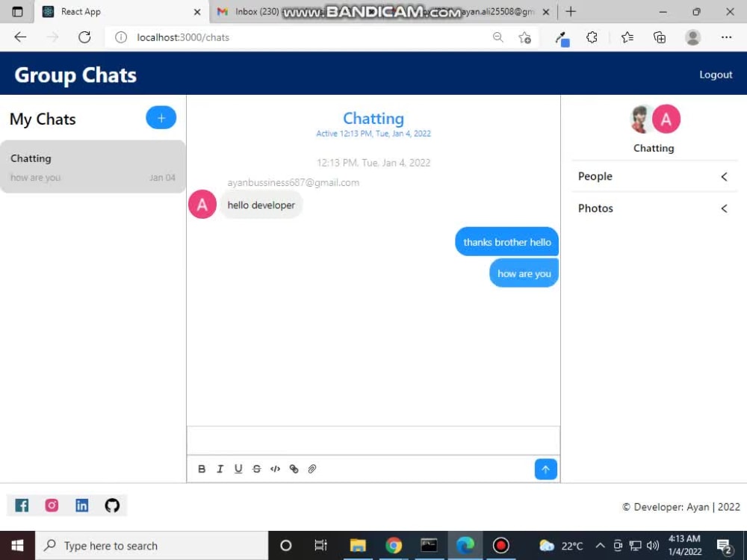Open a new browser tab
Screen dimensions: 747x560
tap(571, 11)
